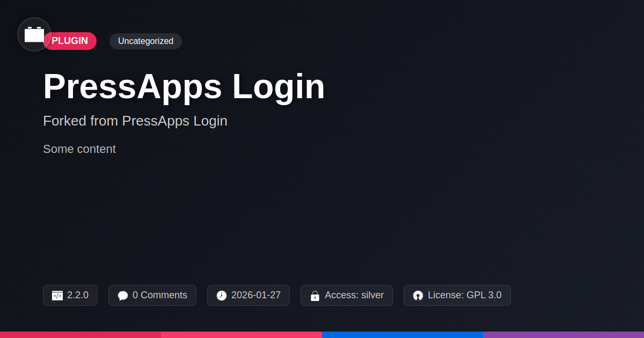Click the 2.2.0 version number
The height and width of the screenshot is (338, 644).
[x=78, y=295]
